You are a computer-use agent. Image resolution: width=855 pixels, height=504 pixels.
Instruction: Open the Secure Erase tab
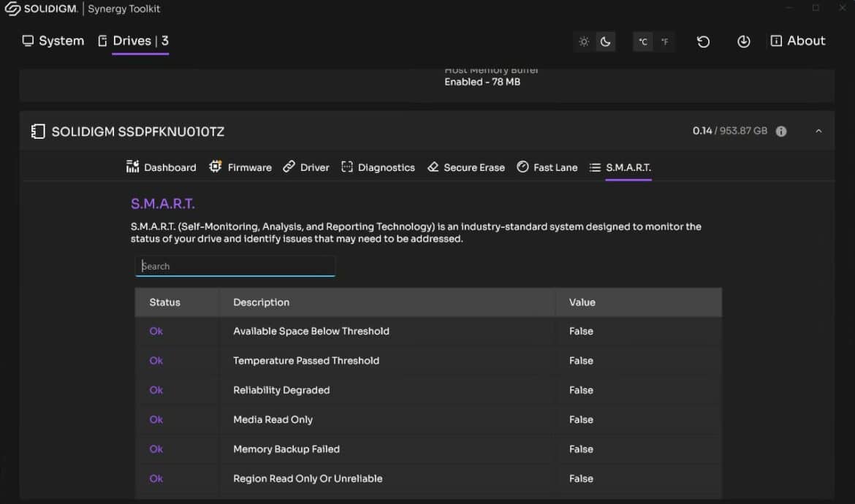(x=465, y=167)
